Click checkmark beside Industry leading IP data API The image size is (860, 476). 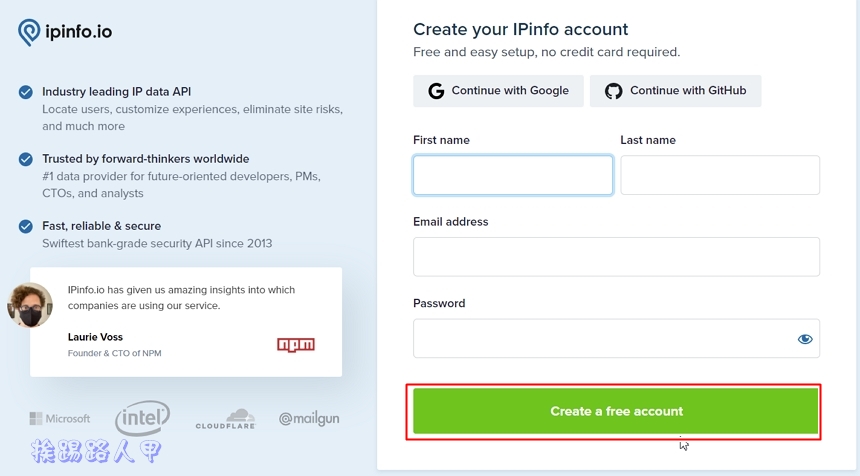(x=26, y=92)
